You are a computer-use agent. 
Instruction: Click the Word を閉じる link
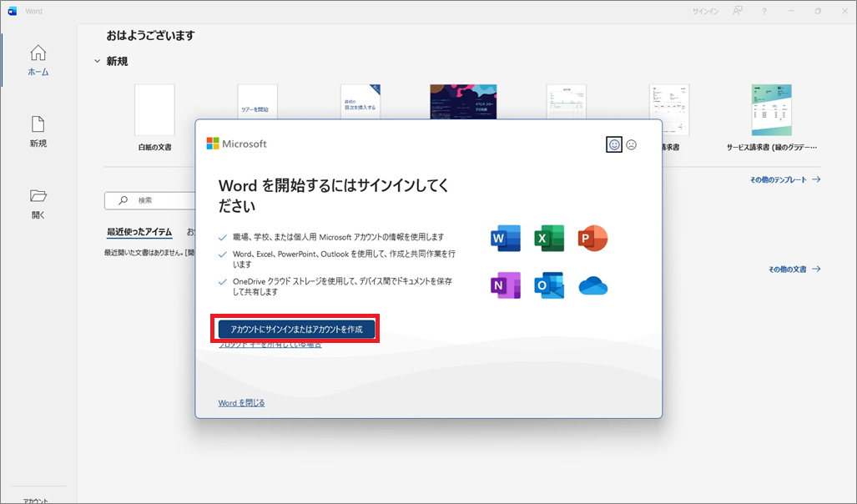tap(241, 403)
